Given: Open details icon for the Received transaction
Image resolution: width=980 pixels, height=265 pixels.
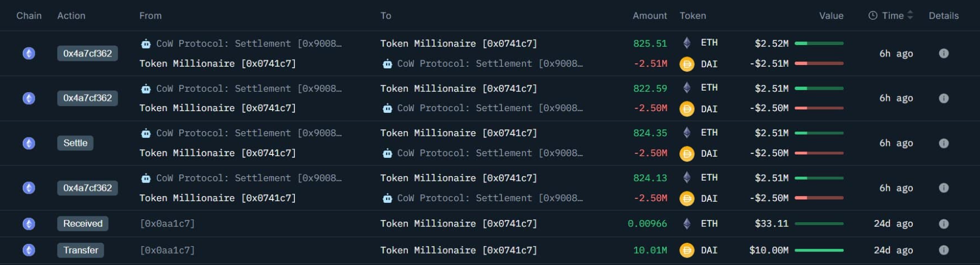Looking at the screenshot, I should pyautogui.click(x=943, y=224).
